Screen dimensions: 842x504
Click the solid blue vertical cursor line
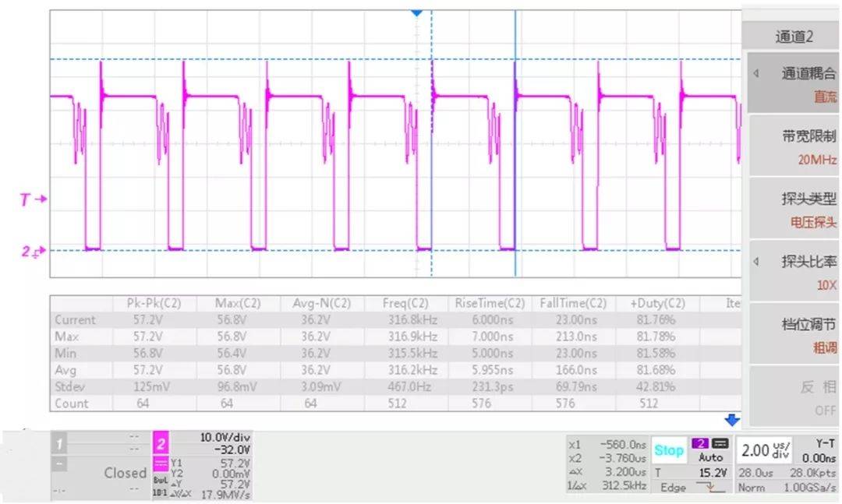tap(515, 156)
